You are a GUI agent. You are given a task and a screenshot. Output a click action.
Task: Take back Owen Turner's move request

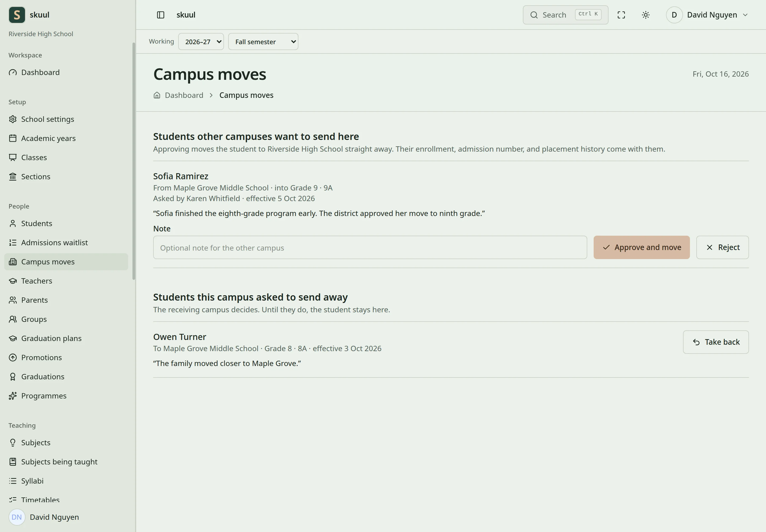coord(716,342)
